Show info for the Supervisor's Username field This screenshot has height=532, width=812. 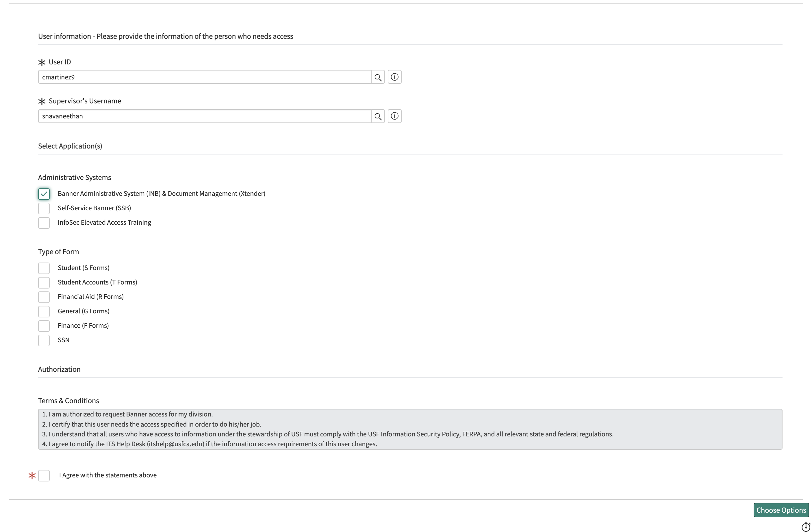point(394,116)
